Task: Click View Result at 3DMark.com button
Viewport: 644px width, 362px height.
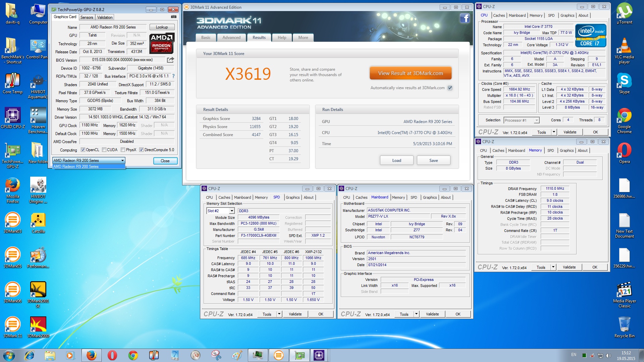Action: (411, 73)
